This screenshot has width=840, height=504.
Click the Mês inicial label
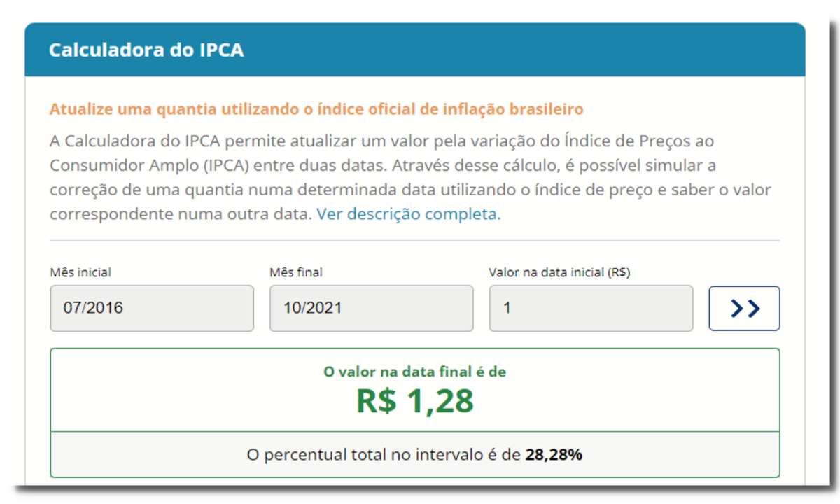point(80,272)
